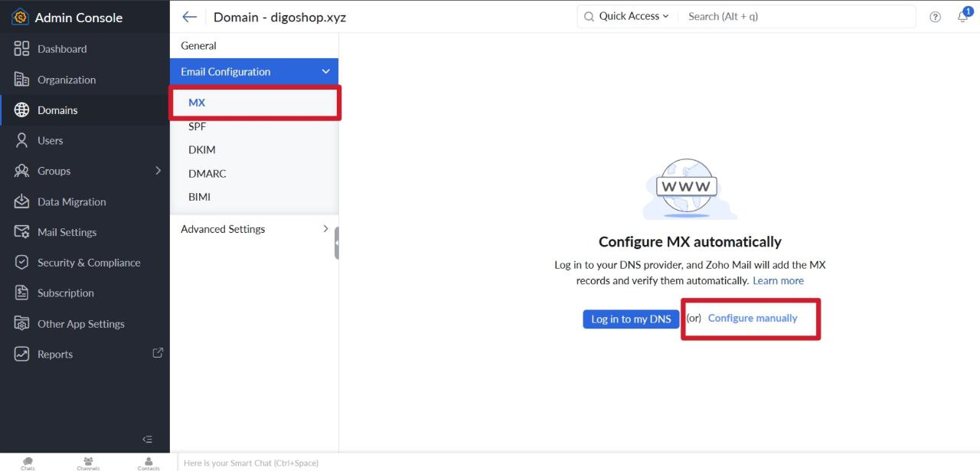980x471 pixels.
Task: Collapse the Email Configuration section chevron
Action: [x=325, y=71]
